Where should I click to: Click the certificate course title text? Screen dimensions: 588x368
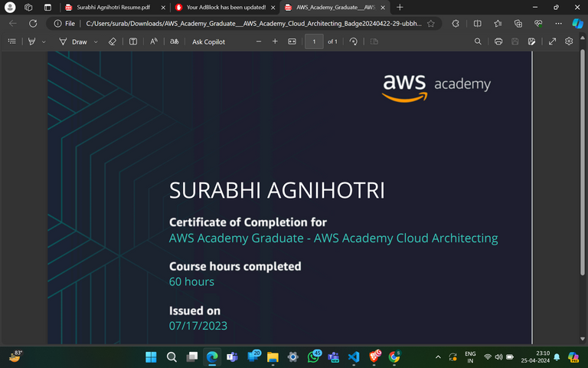tap(333, 238)
